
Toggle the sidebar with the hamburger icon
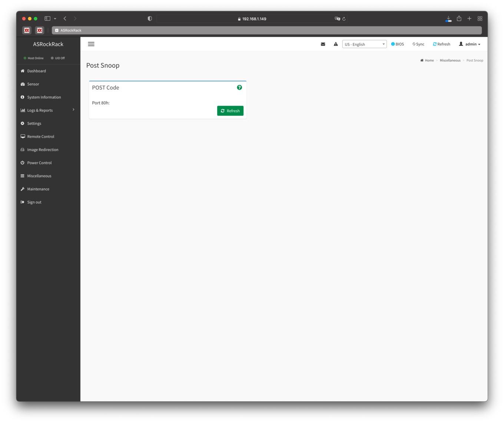click(x=91, y=44)
